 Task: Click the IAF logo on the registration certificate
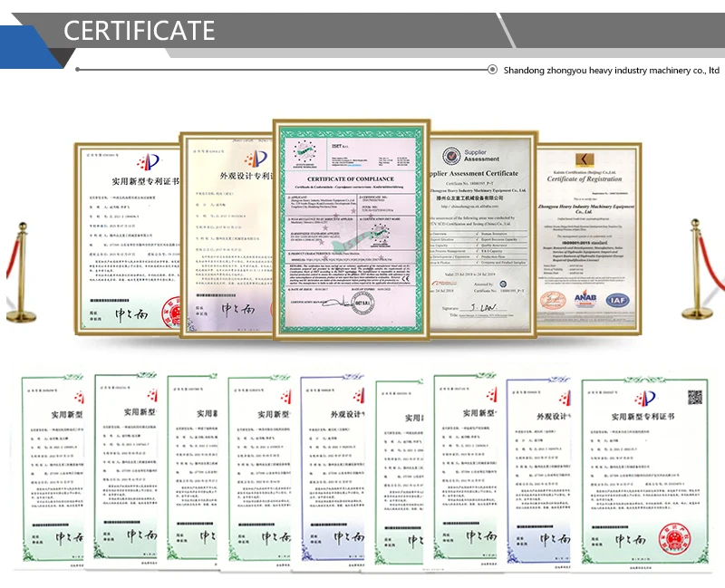[617, 301]
